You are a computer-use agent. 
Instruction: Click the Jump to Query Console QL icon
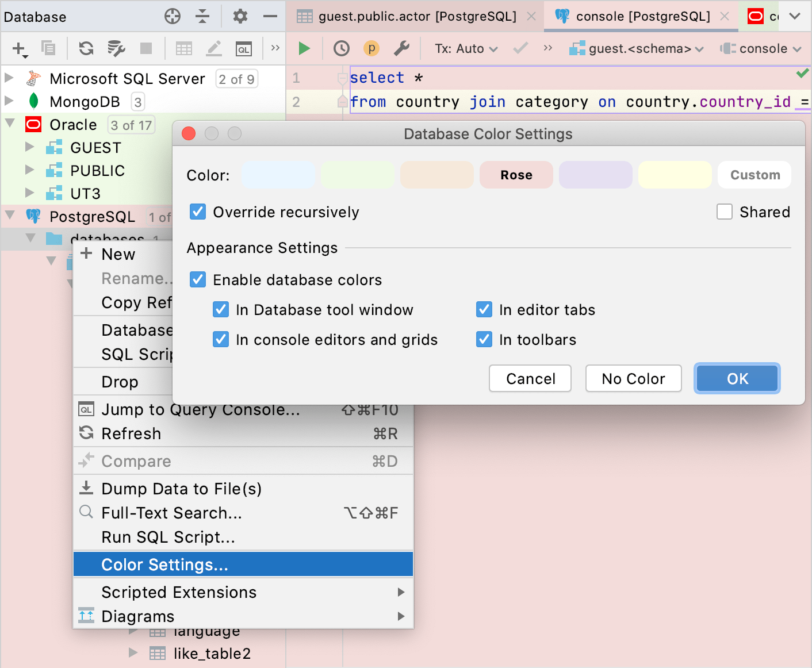[x=86, y=409]
